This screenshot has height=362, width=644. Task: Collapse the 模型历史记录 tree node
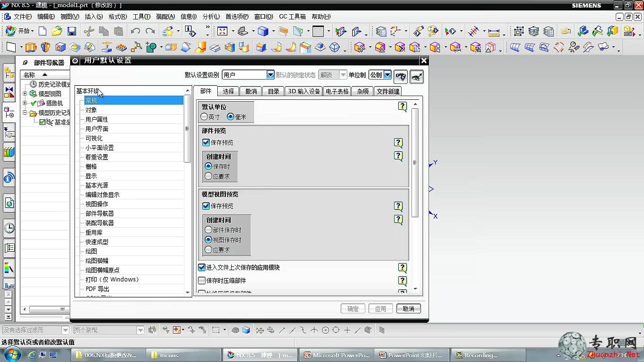pyautogui.click(x=25, y=113)
